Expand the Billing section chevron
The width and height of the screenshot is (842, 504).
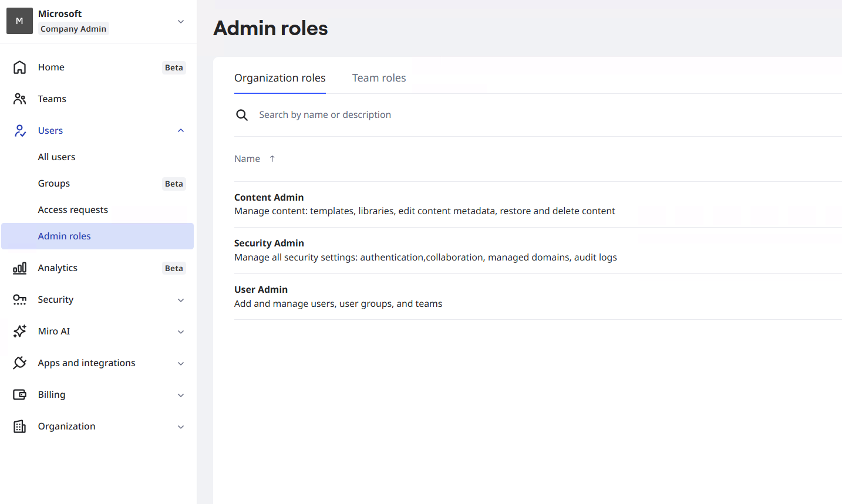(x=181, y=395)
